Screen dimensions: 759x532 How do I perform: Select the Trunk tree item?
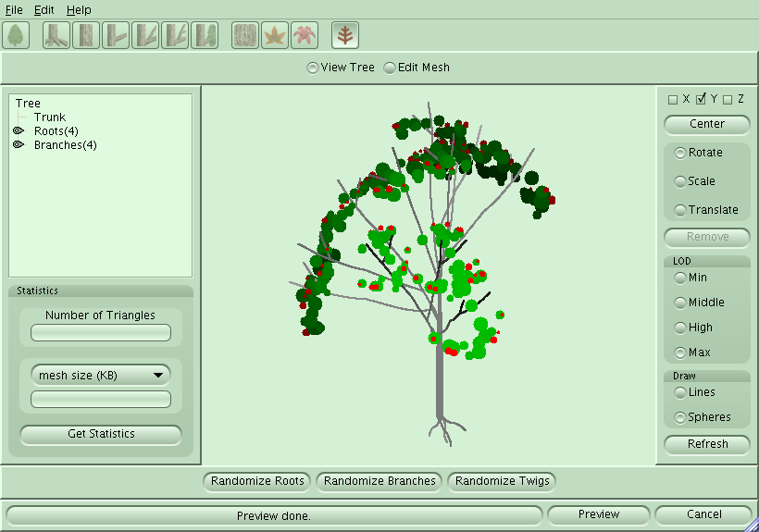[x=50, y=118]
